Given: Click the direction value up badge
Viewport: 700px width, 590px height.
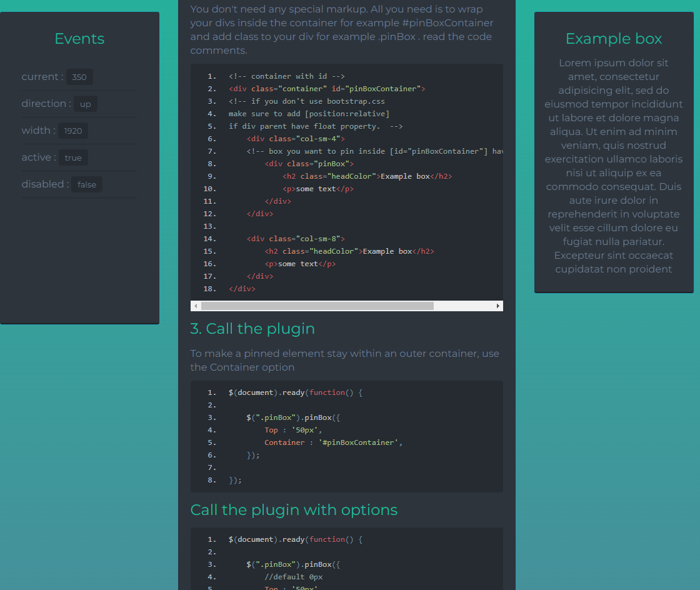Looking at the screenshot, I should [x=85, y=104].
